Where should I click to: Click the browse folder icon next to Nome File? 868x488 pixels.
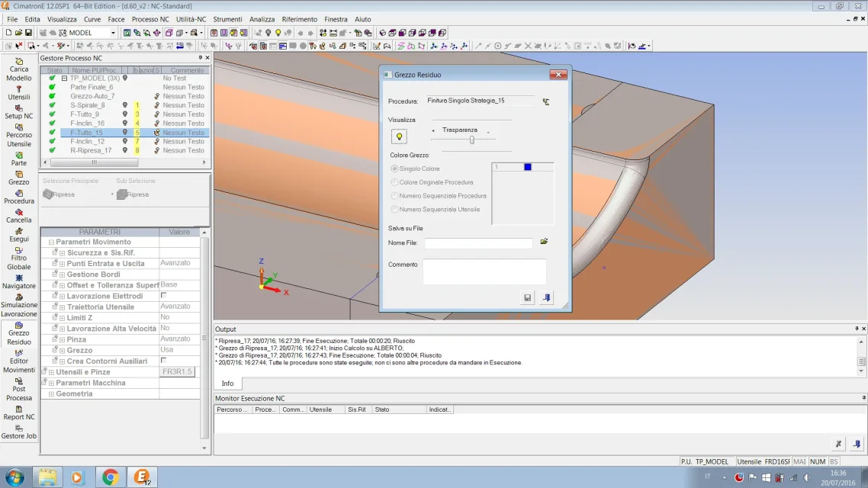tap(545, 242)
